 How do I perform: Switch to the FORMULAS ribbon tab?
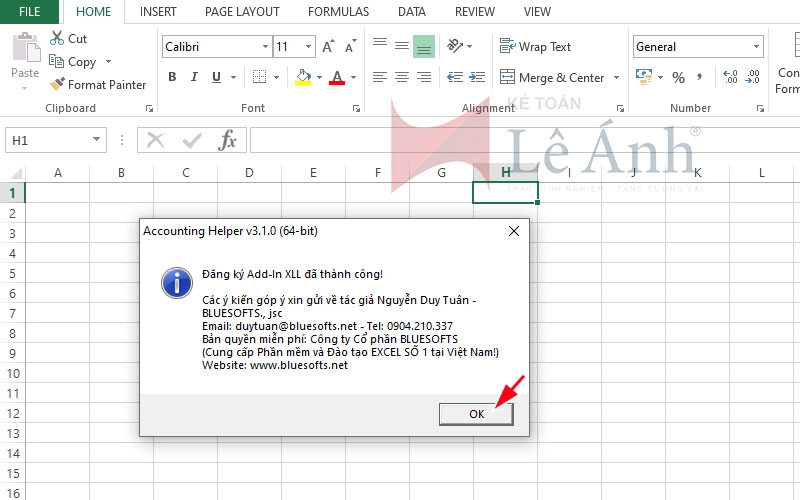tap(338, 12)
